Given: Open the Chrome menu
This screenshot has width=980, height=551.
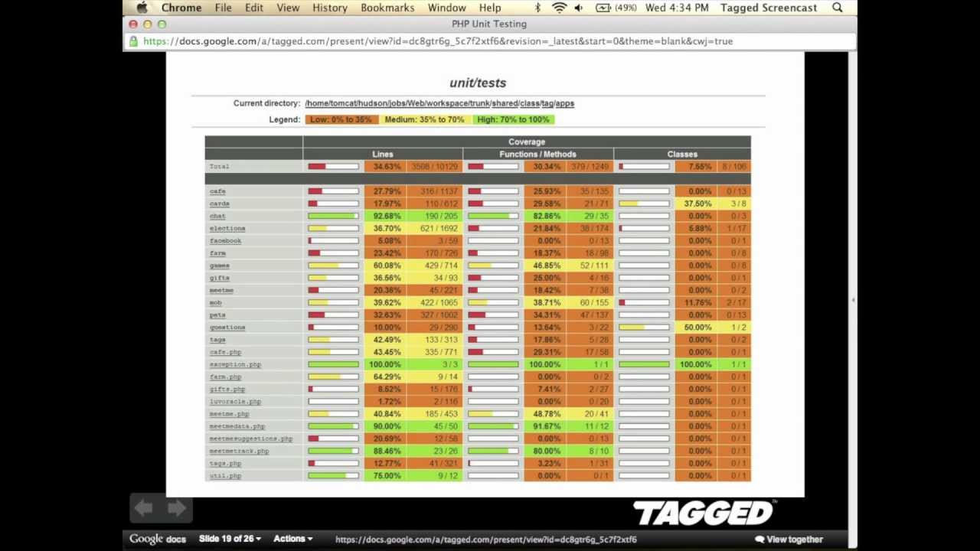Looking at the screenshot, I should 181,8.
